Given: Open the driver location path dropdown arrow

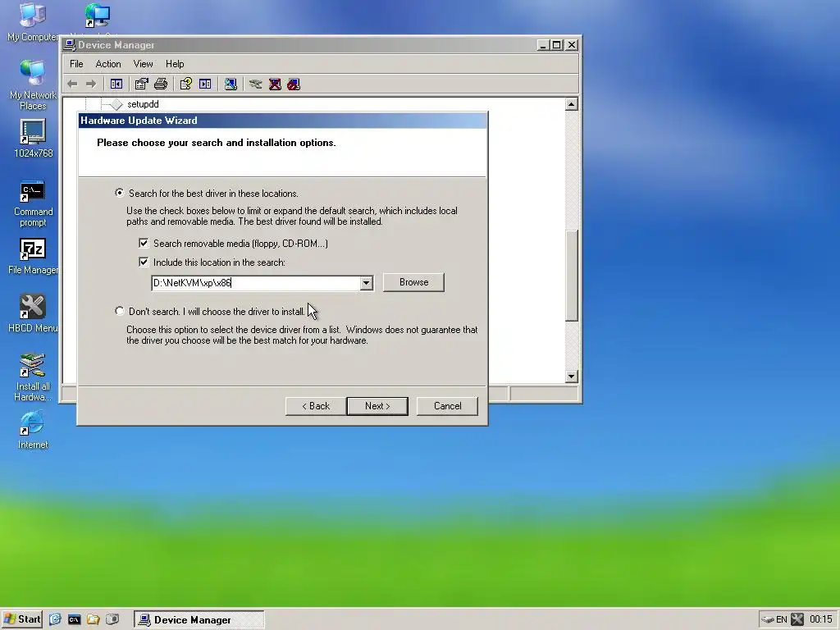Looking at the screenshot, I should (x=367, y=283).
